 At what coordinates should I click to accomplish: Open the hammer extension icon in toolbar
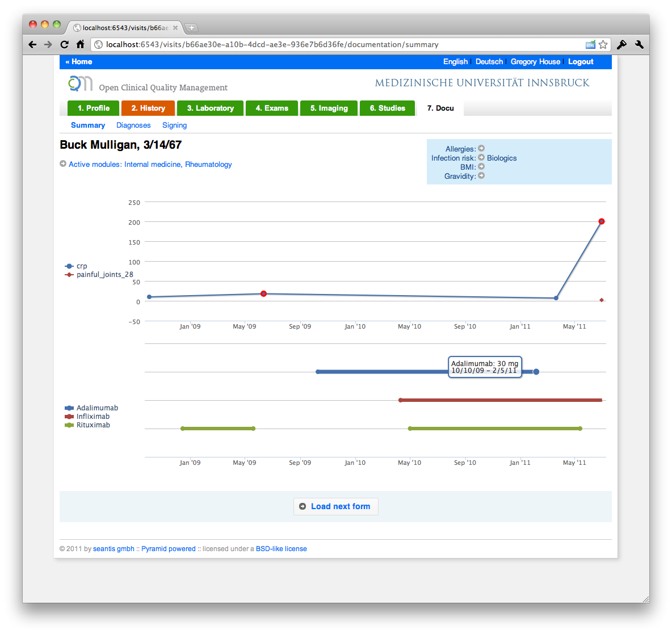(x=621, y=45)
